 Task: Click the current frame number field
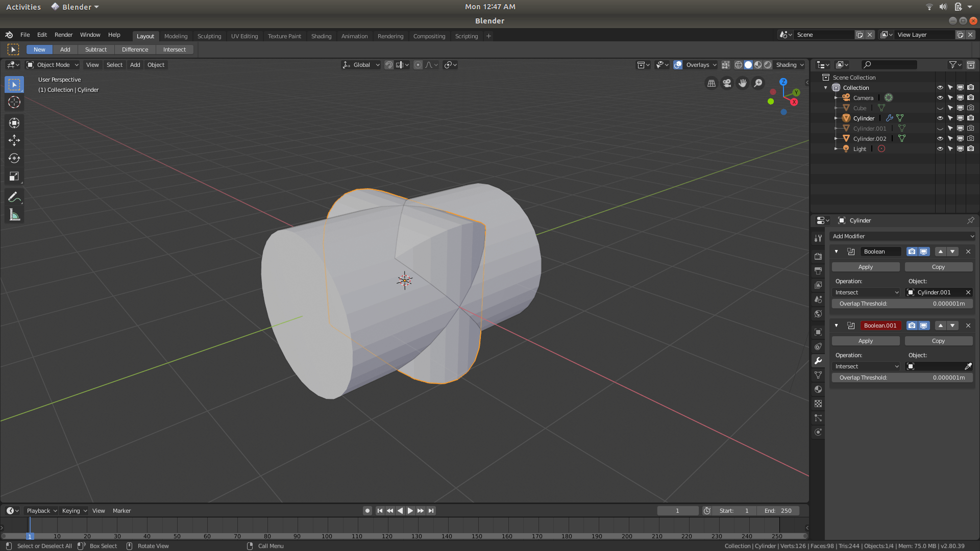point(677,510)
